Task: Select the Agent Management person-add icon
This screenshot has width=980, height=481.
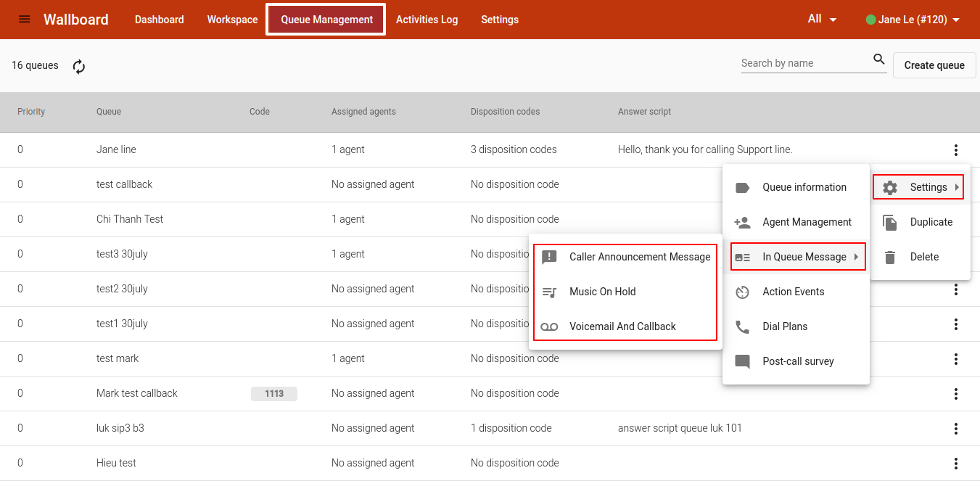Action: click(742, 222)
